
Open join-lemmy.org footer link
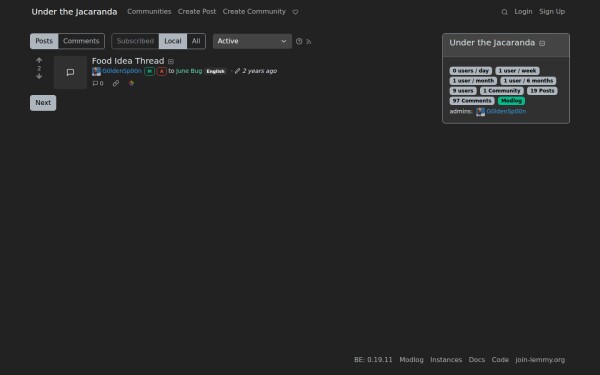coord(540,360)
